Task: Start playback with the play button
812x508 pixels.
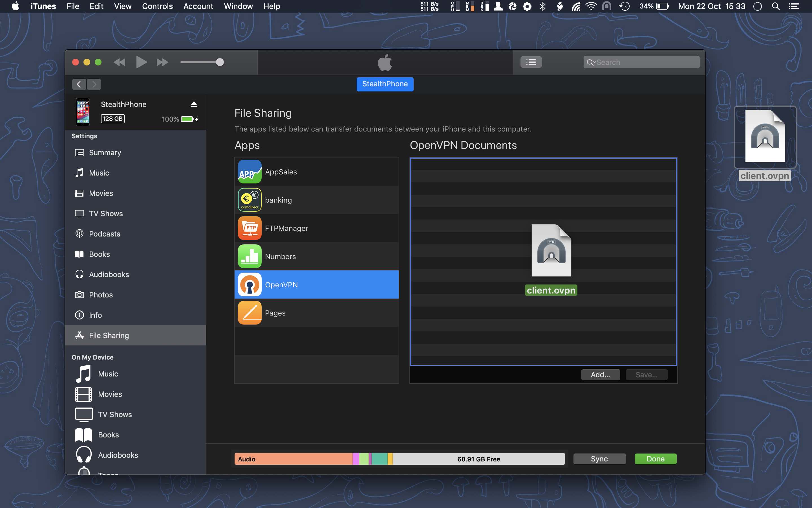Action: (141, 62)
